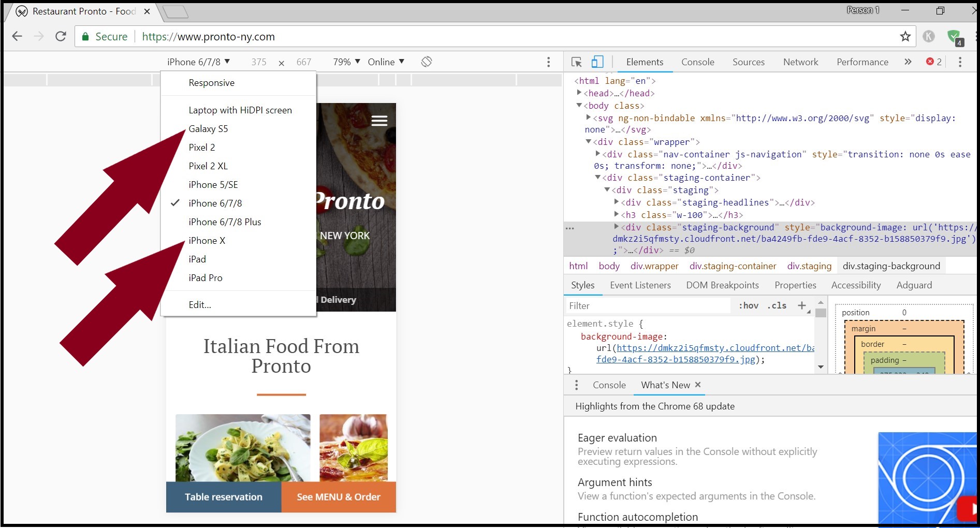This screenshot has width=980, height=528.
Task: Click the Styles pane scrollbar down arrow
Action: click(x=821, y=367)
